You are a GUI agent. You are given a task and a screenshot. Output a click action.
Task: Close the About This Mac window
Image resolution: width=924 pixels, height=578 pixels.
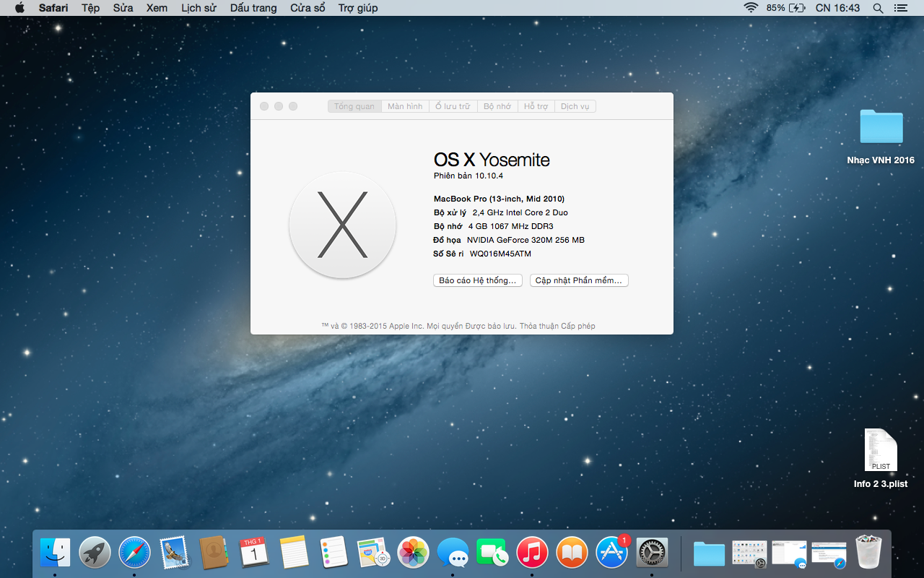264,106
